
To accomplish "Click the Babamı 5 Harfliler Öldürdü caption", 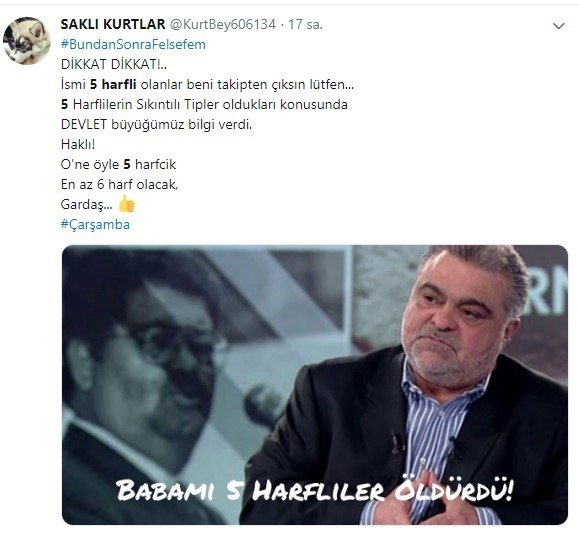I will coord(315,490).
